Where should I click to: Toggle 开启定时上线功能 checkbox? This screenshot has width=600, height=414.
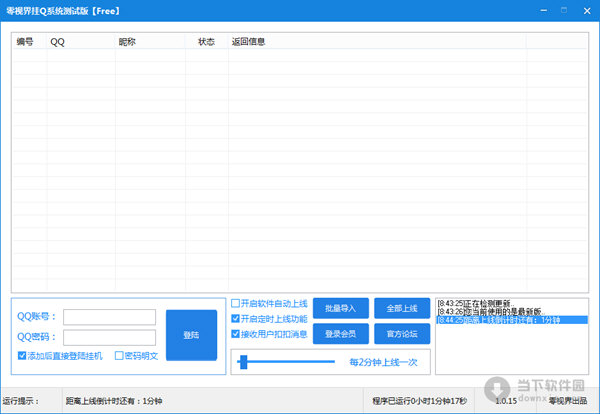tap(235, 319)
